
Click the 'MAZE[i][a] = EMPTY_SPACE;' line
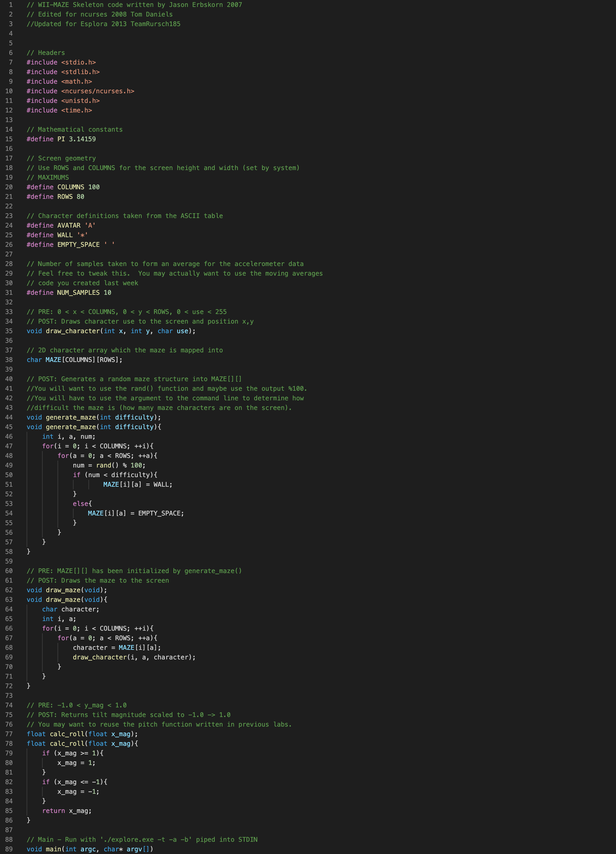click(x=136, y=513)
